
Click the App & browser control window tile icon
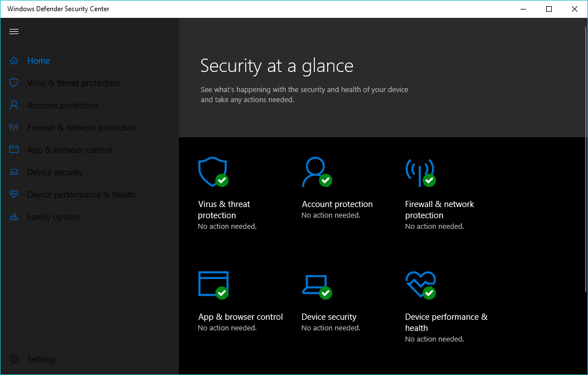click(x=213, y=284)
